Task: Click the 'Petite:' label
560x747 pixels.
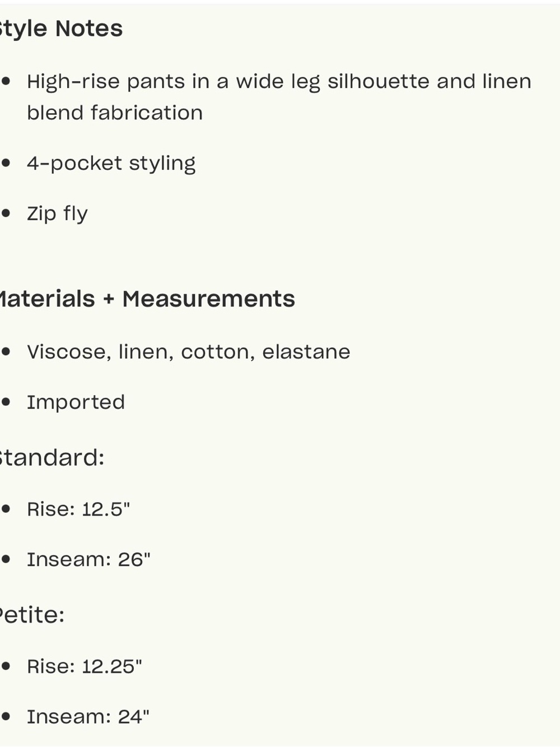Action: [x=32, y=615]
